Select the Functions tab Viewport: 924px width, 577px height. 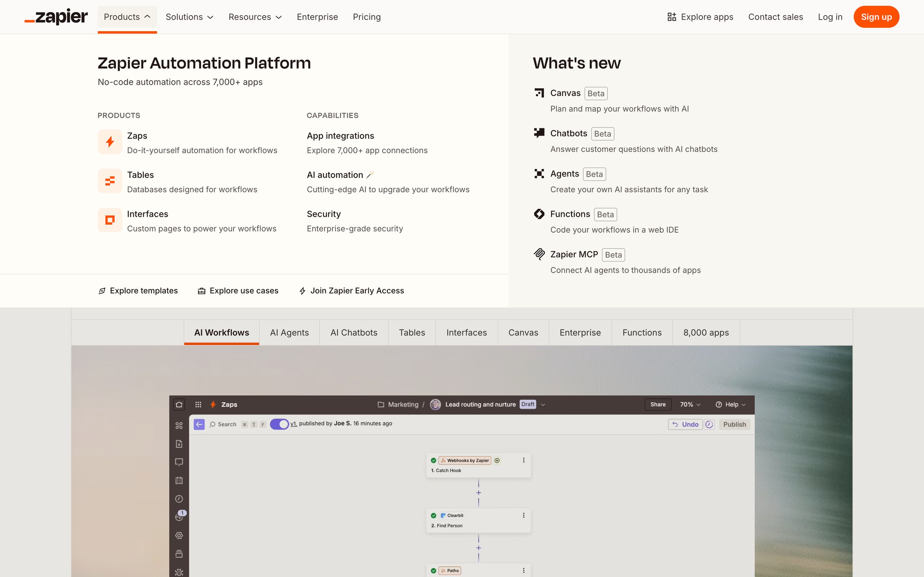642,332
